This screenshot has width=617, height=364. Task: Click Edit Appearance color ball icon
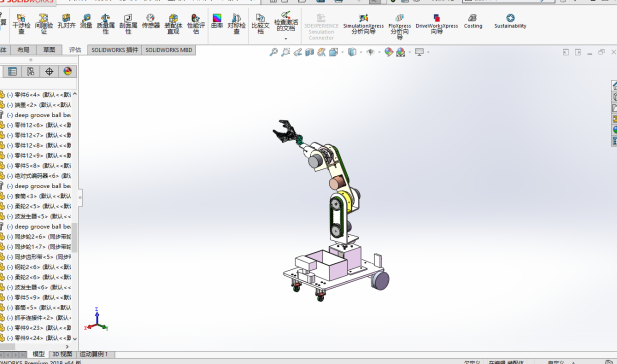click(388, 52)
